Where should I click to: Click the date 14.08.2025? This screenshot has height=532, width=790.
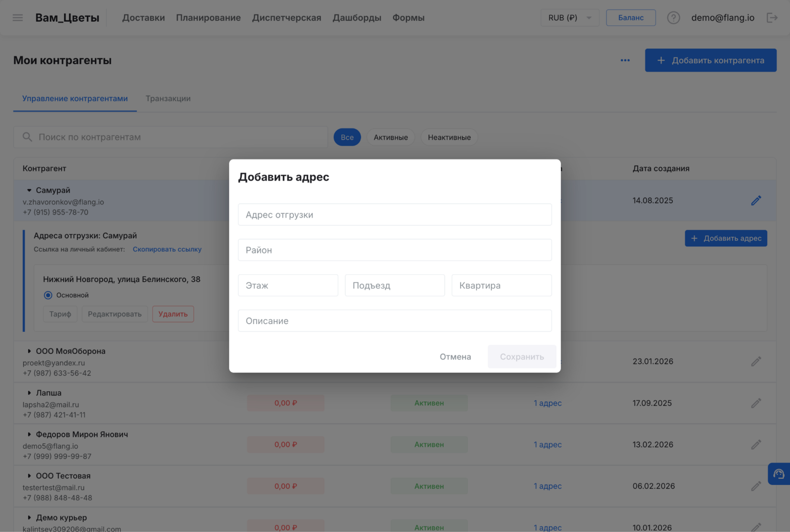pyautogui.click(x=653, y=200)
